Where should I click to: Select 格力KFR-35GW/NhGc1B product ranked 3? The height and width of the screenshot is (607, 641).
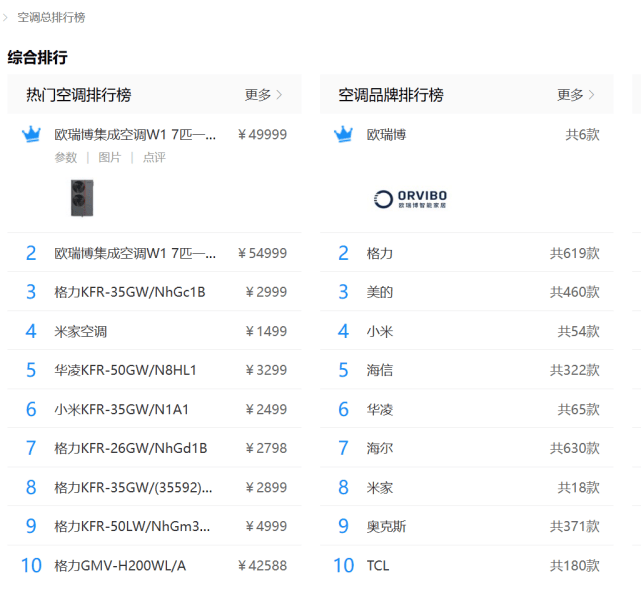coord(129,292)
